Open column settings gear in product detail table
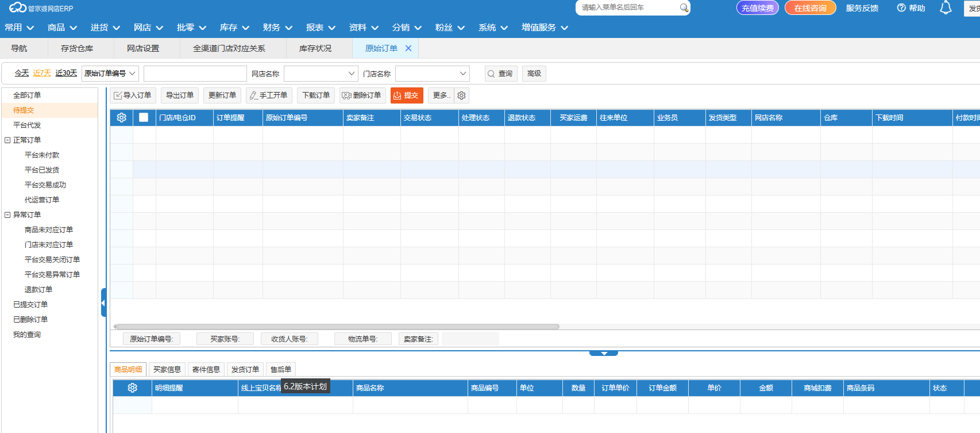This screenshot has height=433, width=980. point(133,388)
